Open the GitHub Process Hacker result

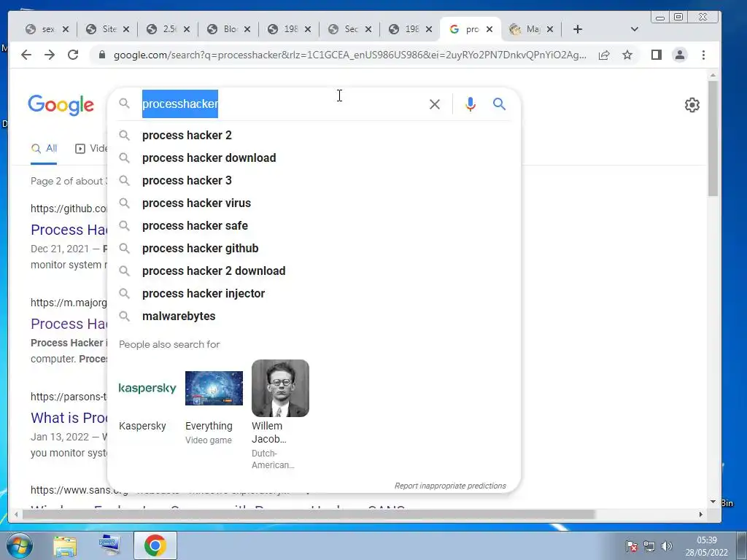pyautogui.click(x=69, y=230)
